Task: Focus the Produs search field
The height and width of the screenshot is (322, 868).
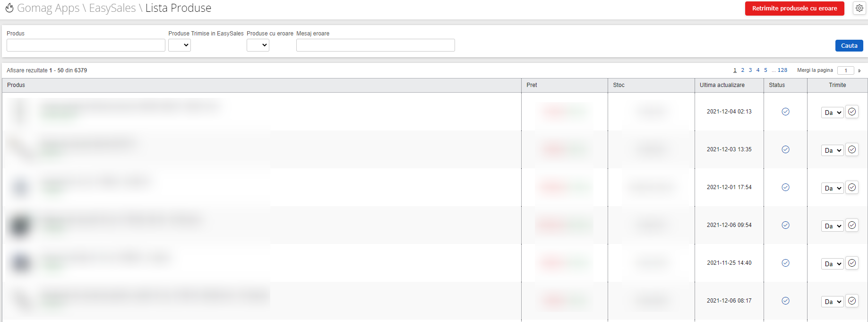Action: pyautogui.click(x=86, y=45)
